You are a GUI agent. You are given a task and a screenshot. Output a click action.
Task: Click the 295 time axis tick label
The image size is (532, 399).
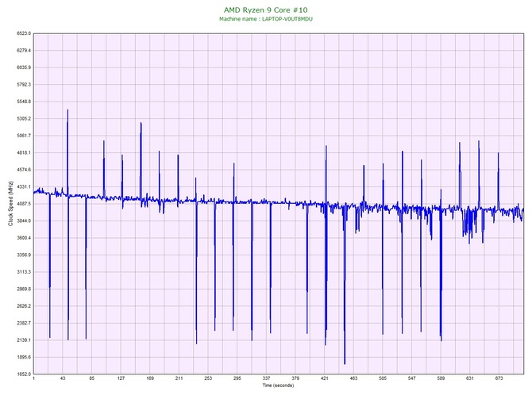point(237,378)
